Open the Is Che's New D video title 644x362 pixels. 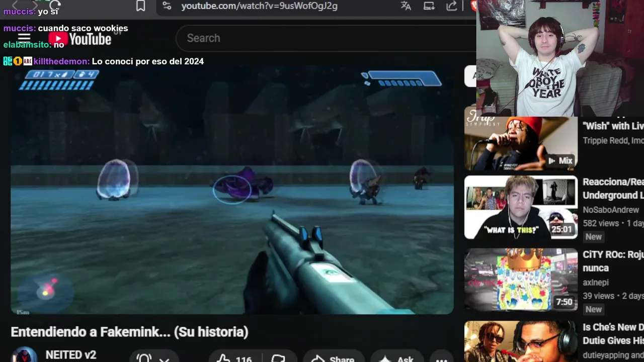coord(613,334)
